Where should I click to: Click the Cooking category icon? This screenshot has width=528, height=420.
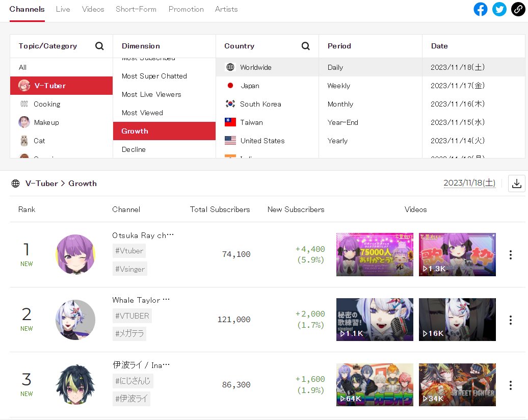click(24, 104)
